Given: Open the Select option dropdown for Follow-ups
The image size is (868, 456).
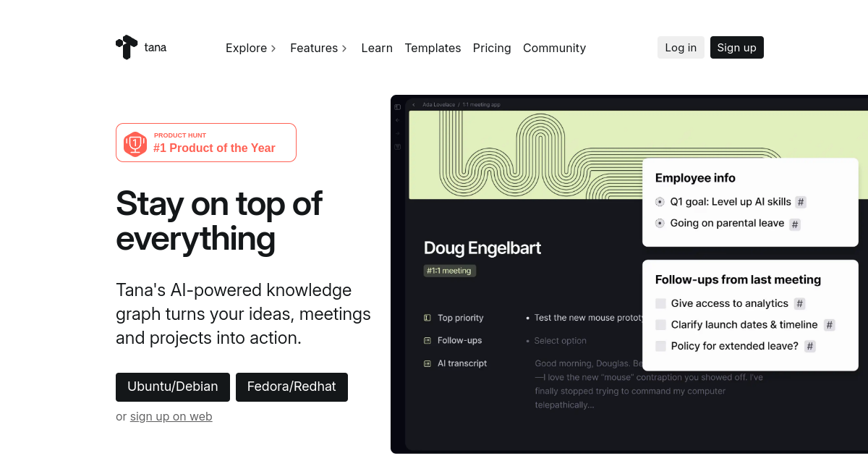Looking at the screenshot, I should [x=561, y=341].
